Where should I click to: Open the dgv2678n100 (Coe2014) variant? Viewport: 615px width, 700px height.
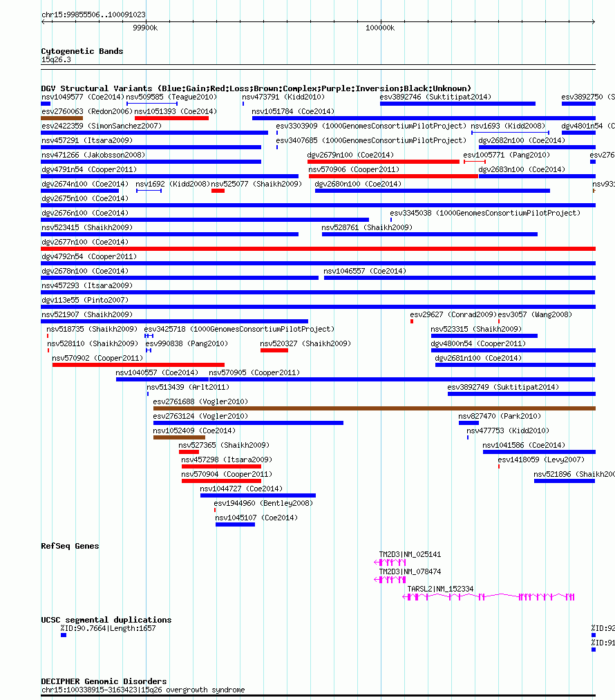pos(180,278)
